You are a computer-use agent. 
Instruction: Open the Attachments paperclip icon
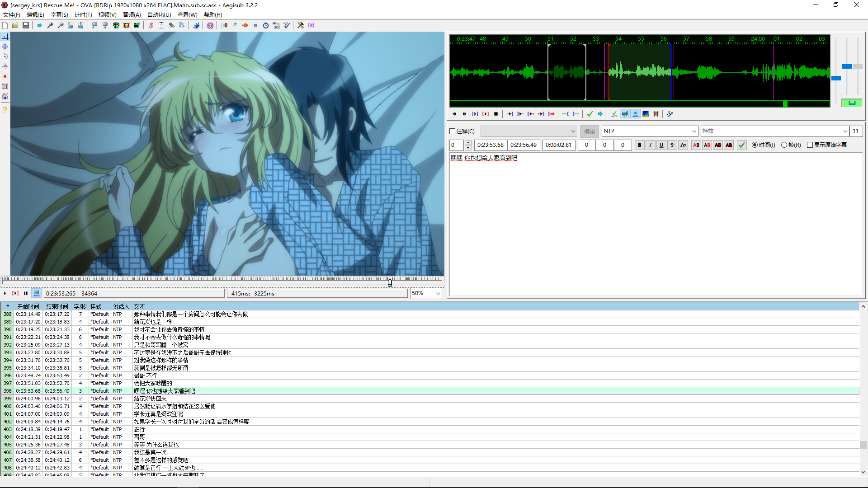pyautogui.click(x=172, y=25)
